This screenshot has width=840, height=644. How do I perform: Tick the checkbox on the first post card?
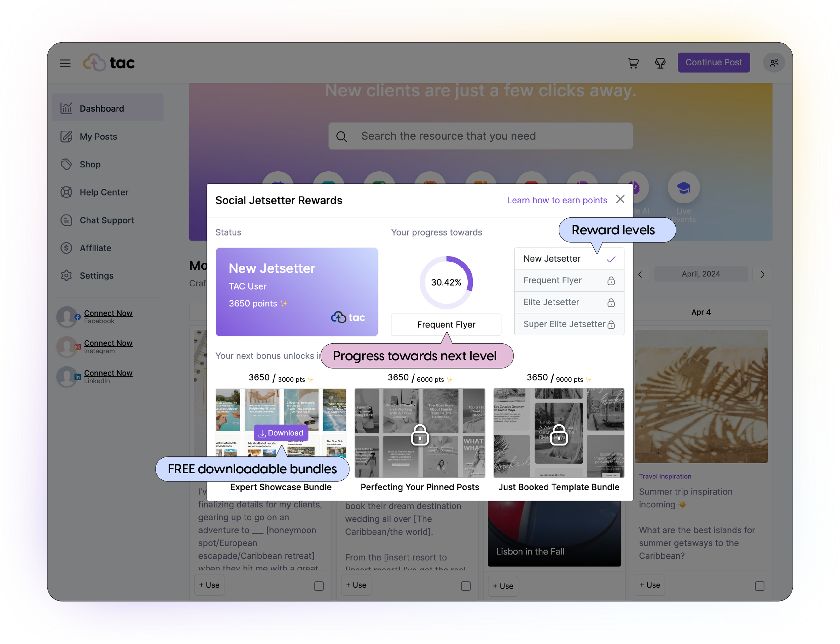[x=319, y=586]
